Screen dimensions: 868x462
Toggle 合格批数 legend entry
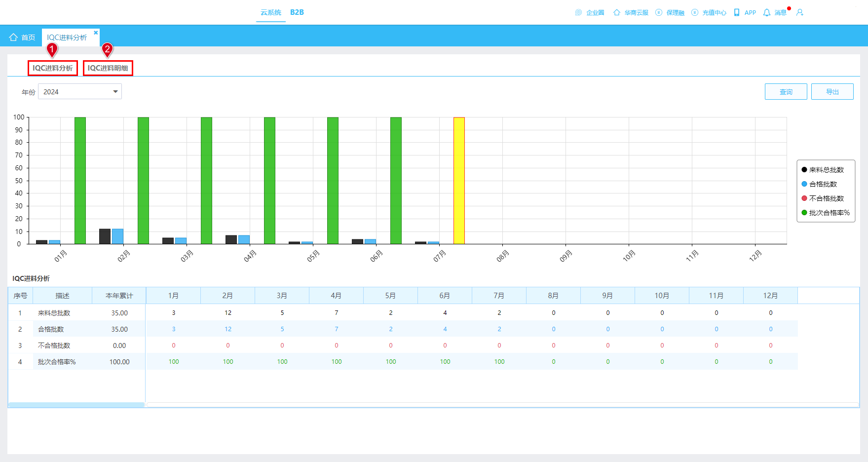pyautogui.click(x=819, y=184)
